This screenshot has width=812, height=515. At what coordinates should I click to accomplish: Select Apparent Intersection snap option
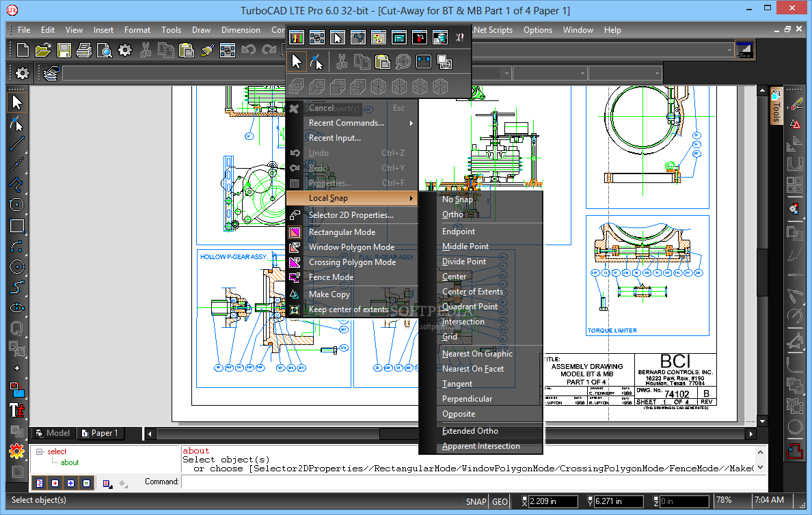coord(482,445)
